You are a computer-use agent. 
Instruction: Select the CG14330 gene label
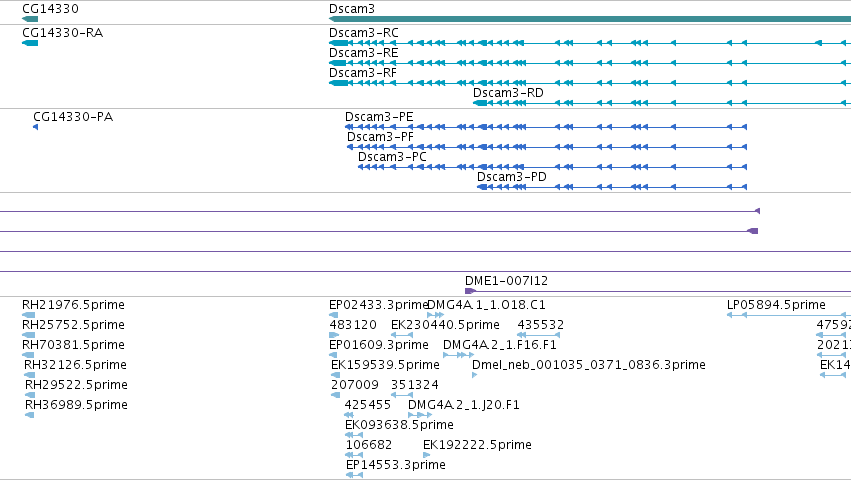pos(50,9)
